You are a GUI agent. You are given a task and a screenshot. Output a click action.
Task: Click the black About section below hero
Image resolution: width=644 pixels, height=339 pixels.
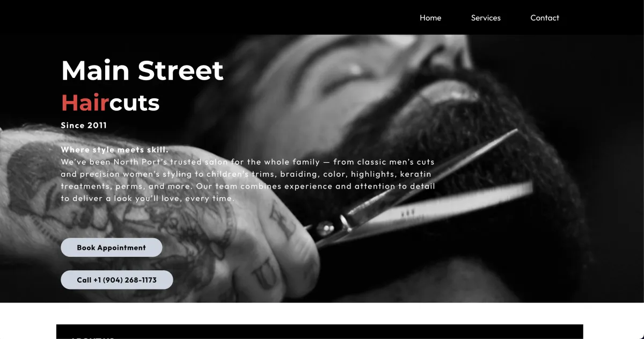pos(319,331)
